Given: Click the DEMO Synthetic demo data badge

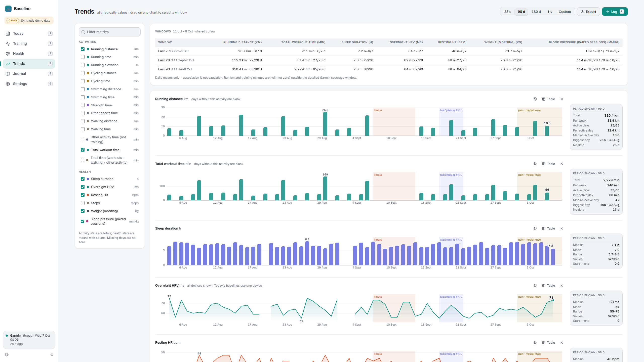Looking at the screenshot, I should click(29, 21).
